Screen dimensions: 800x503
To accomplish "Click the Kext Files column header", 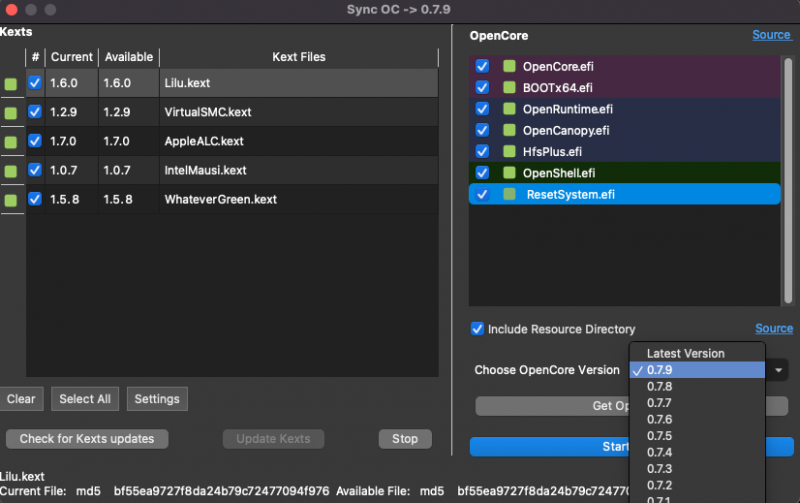I will point(298,57).
